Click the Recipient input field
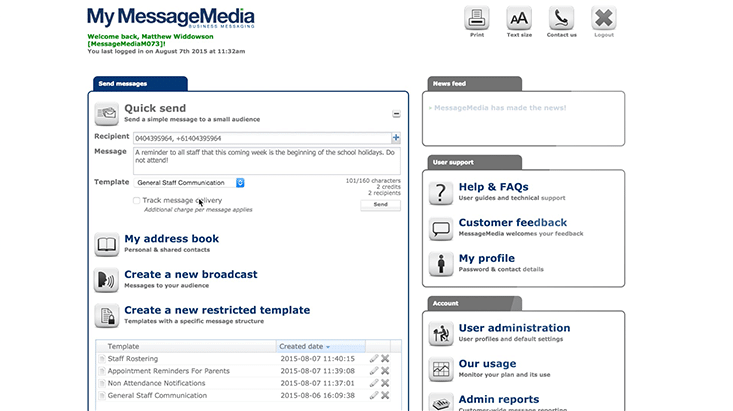This screenshot has height=411, width=733. [262, 138]
